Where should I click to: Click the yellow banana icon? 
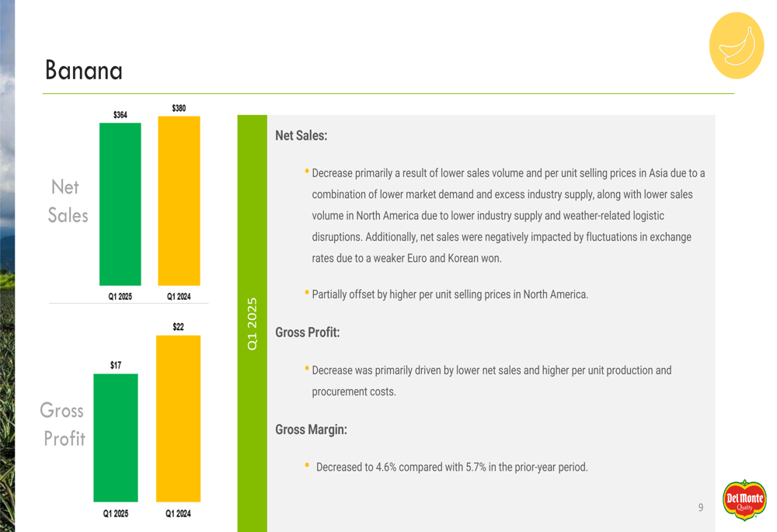[x=737, y=46]
